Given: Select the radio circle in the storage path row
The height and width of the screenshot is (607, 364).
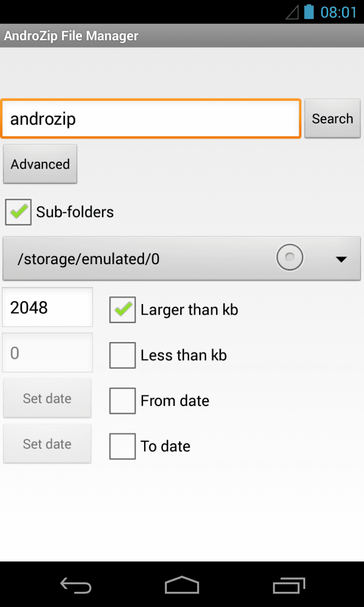Looking at the screenshot, I should pyautogui.click(x=290, y=258).
